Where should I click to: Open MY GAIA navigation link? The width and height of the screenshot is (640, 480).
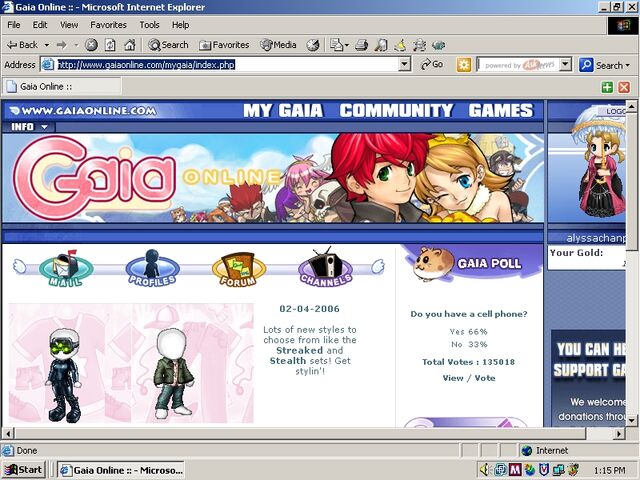(283, 111)
